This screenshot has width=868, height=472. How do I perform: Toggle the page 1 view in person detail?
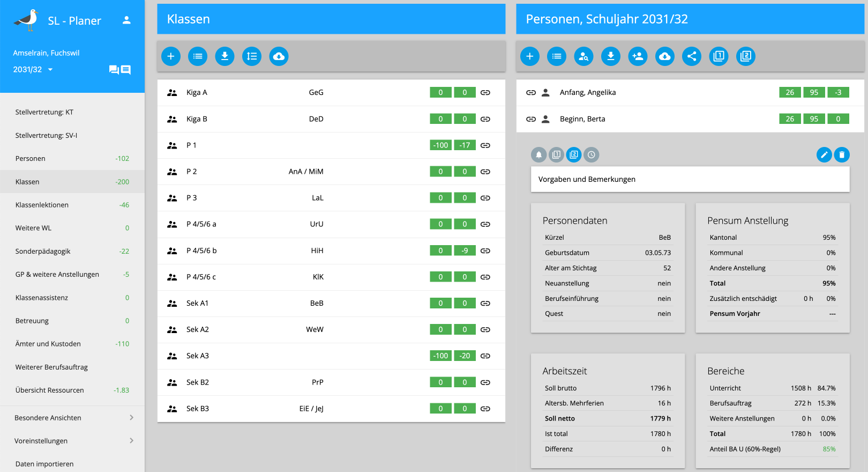pos(557,155)
